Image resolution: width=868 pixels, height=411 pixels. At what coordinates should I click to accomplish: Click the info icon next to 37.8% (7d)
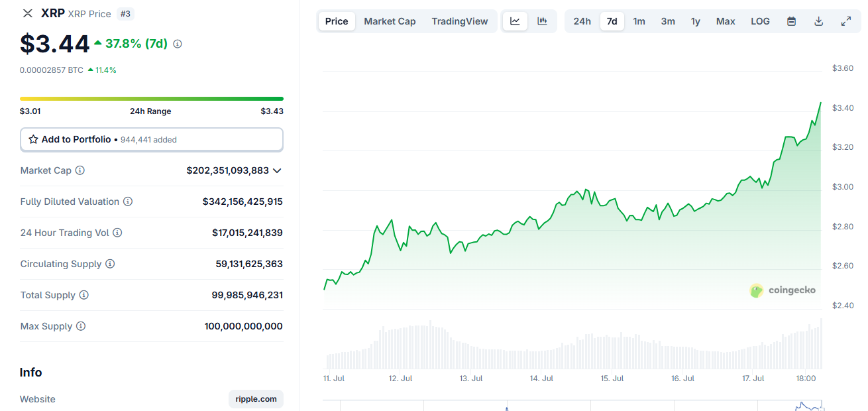[178, 44]
